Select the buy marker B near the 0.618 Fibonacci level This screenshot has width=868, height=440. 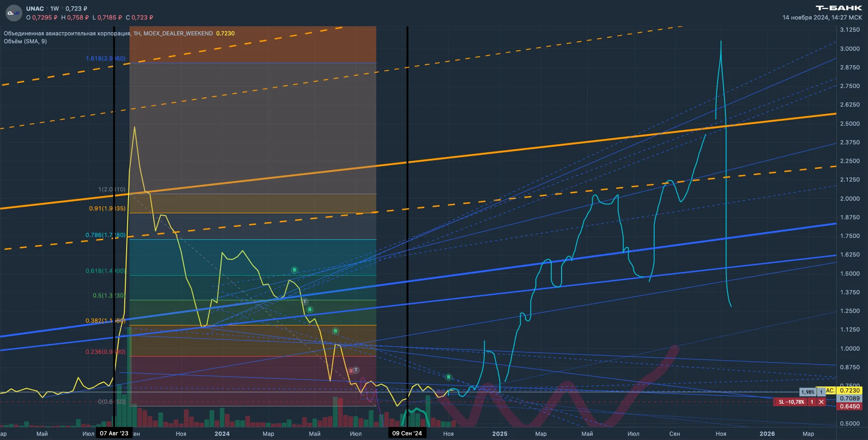tap(294, 270)
